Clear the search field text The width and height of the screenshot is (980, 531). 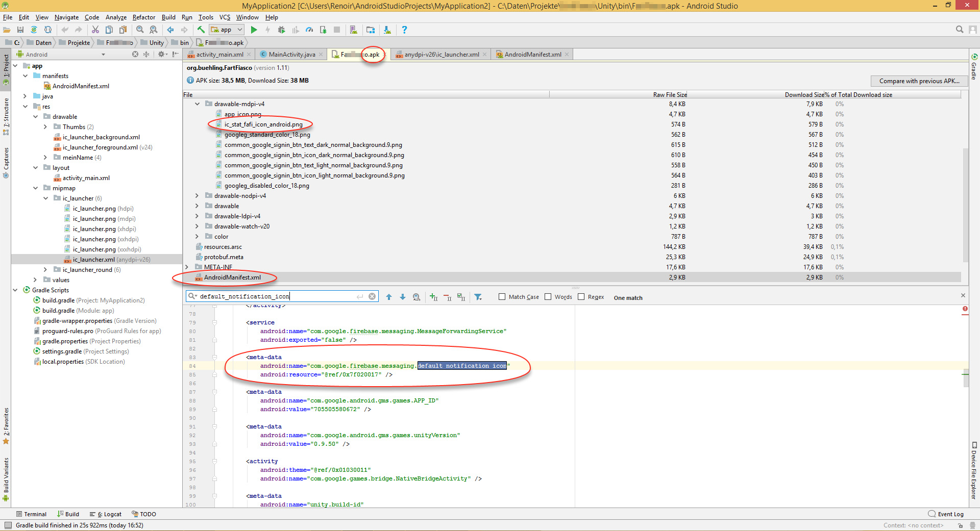coord(372,297)
